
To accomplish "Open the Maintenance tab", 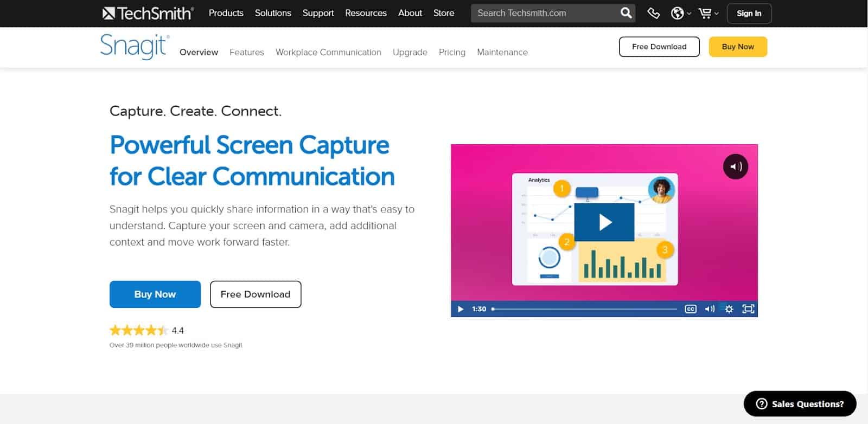I will pyautogui.click(x=502, y=52).
